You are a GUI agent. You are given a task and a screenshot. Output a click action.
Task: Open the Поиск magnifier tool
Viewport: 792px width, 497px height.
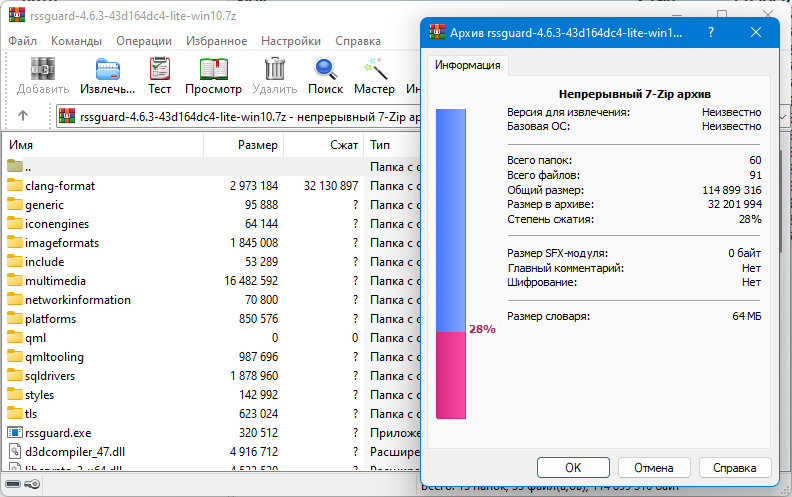pyautogui.click(x=325, y=69)
